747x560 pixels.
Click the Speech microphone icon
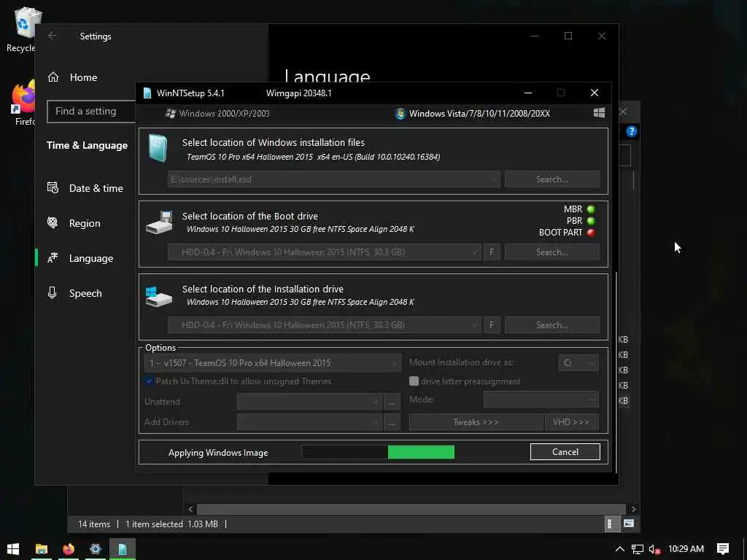pos(53,293)
